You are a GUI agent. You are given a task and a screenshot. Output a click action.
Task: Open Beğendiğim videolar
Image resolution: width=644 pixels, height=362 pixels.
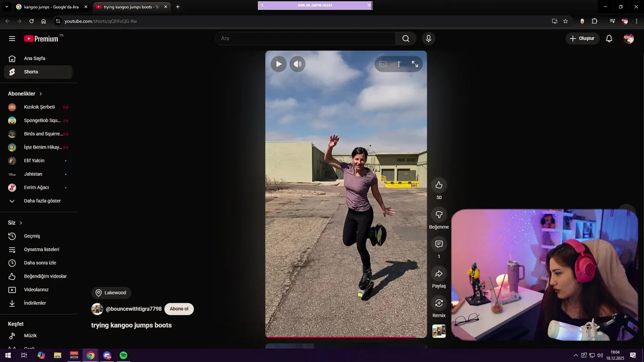pos(38,276)
